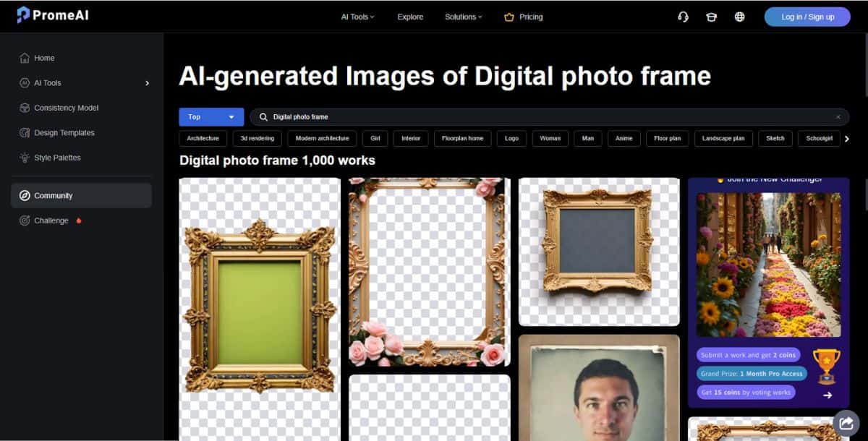Filter by the Floor plan tag
Screen dimensions: 868x441
[667, 139]
